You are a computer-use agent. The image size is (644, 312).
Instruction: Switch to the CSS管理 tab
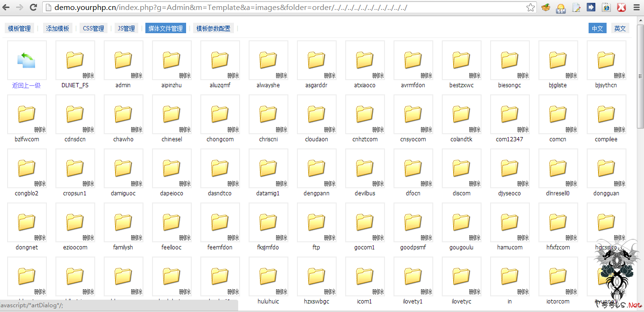click(93, 28)
